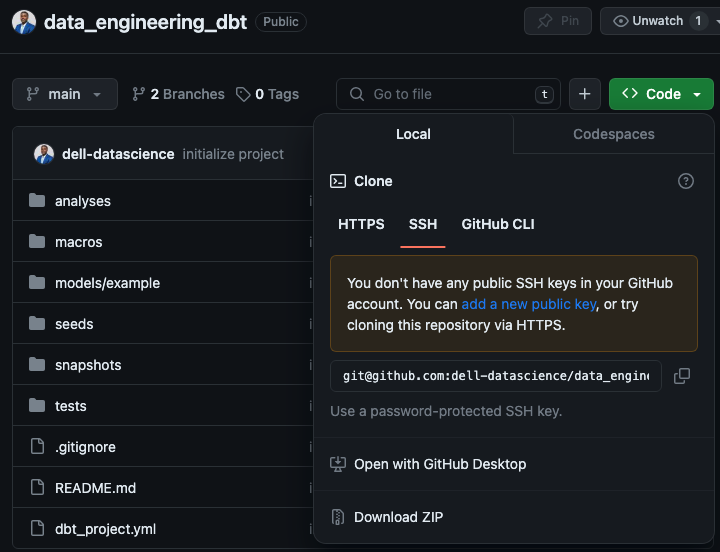The width and height of the screenshot is (720, 552).
Task: Switch to the Local tab
Action: point(413,134)
